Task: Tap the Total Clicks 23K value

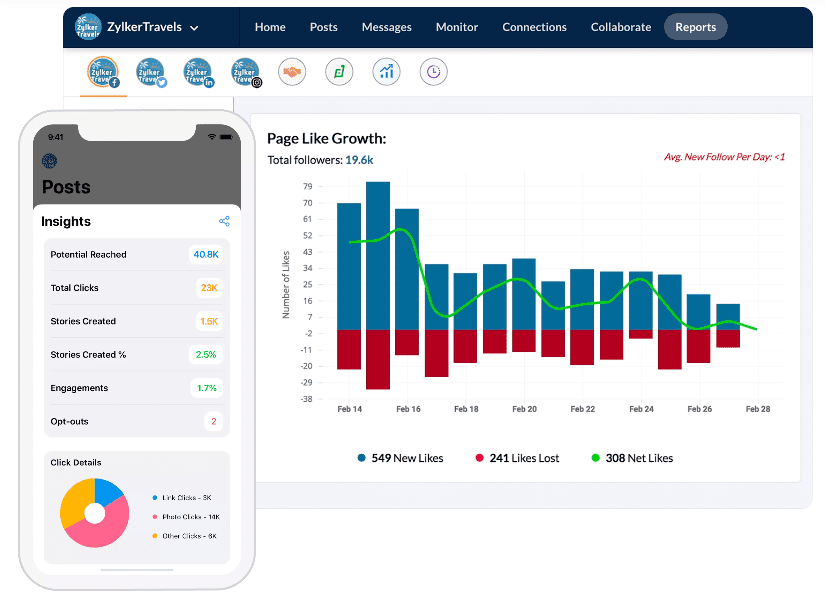Action: click(x=209, y=288)
